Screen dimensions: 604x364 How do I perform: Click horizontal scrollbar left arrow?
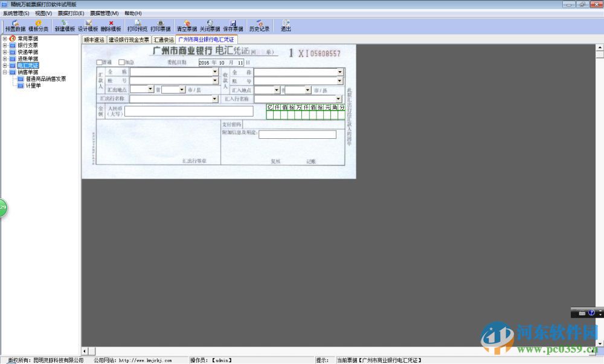pos(85,351)
